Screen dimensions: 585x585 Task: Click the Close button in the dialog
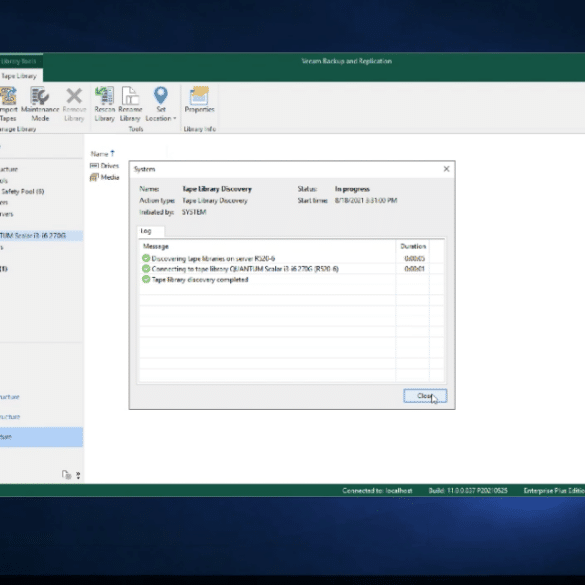[425, 396]
